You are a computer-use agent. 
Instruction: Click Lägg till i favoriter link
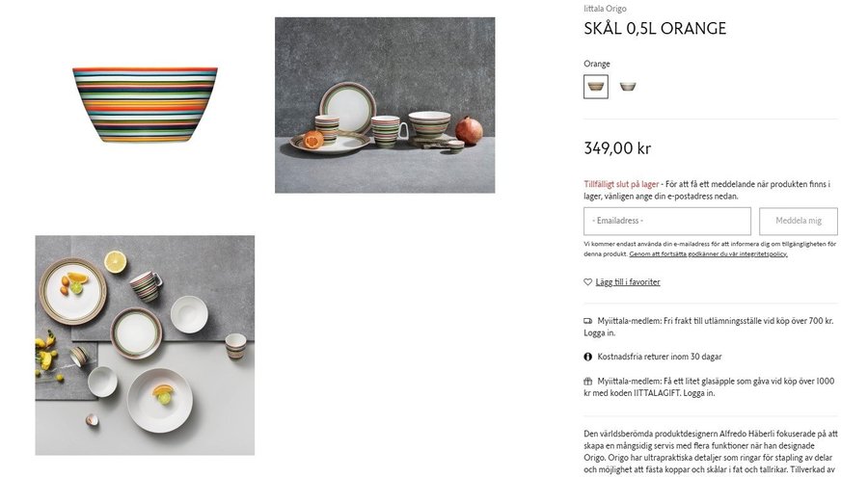[x=628, y=282]
